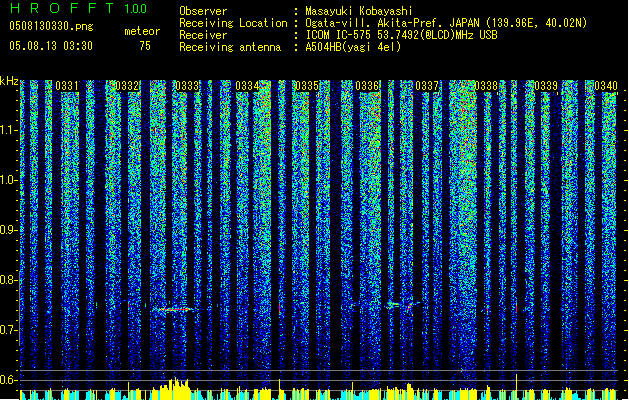629x400 pixels.
Task: Click the meteor count value 75
Action: 145,46
